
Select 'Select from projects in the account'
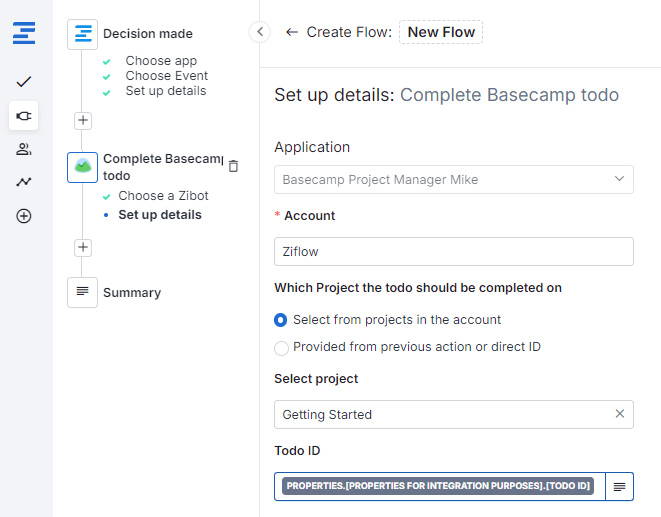(281, 320)
